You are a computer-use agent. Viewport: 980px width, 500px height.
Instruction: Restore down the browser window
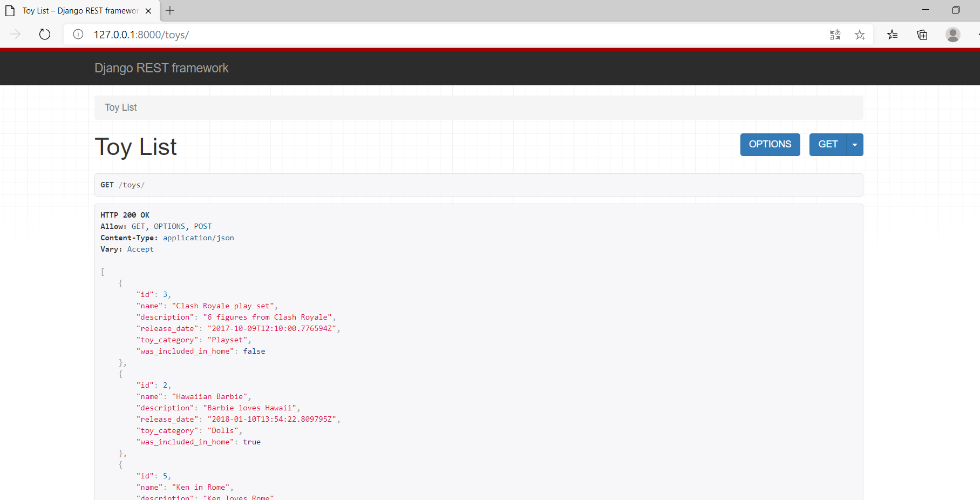point(956,10)
